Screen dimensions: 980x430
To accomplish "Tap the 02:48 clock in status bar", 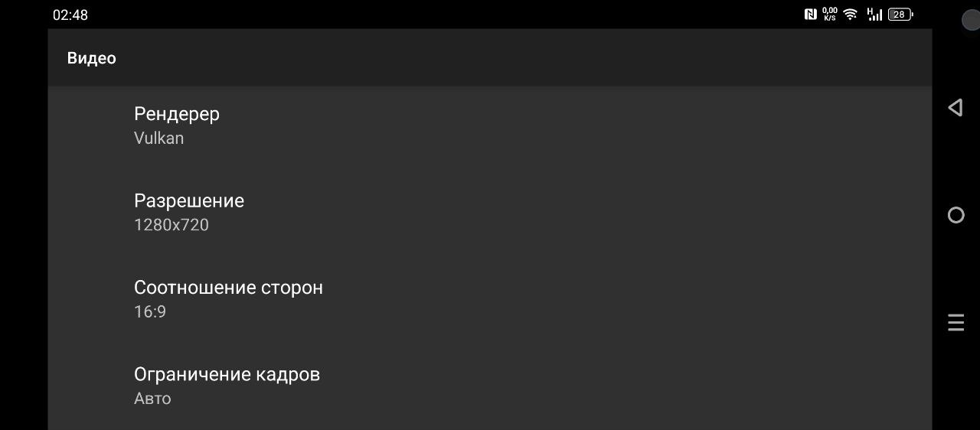I will click(70, 15).
